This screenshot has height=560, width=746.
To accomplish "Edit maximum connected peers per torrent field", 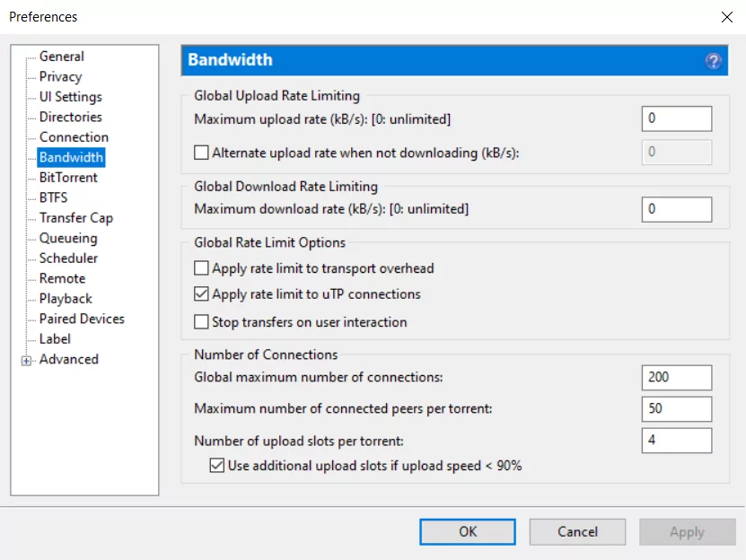I will [677, 408].
